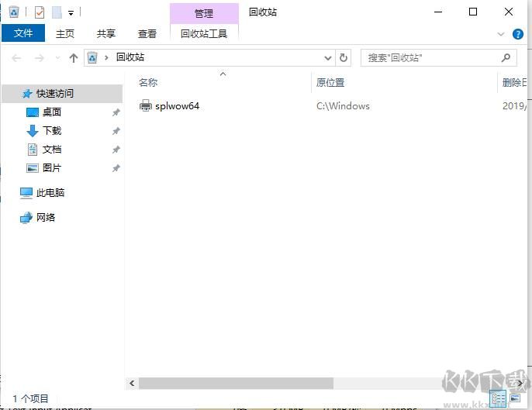Minimize the 回收站 window

[438, 12]
